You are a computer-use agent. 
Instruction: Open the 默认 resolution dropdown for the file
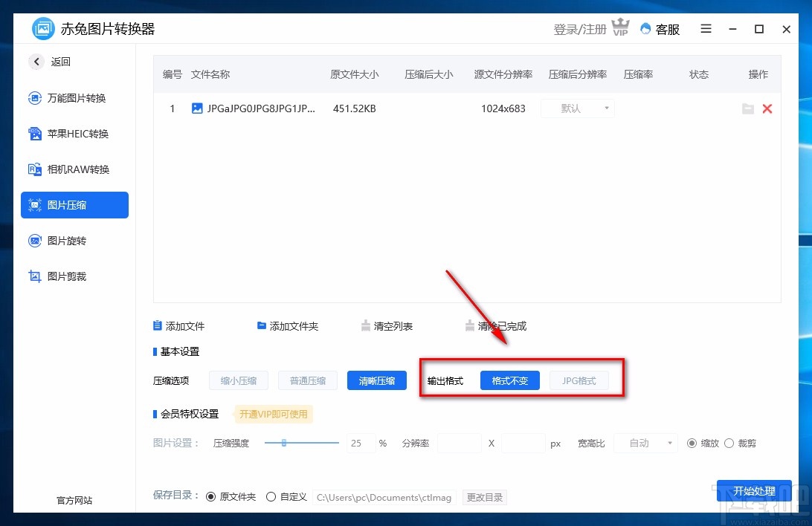pos(577,108)
